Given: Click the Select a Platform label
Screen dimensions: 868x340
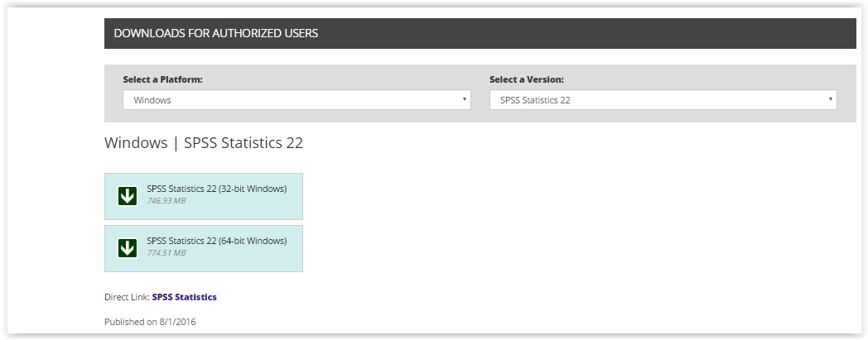Looking at the screenshot, I should click(x=162, y=79).
